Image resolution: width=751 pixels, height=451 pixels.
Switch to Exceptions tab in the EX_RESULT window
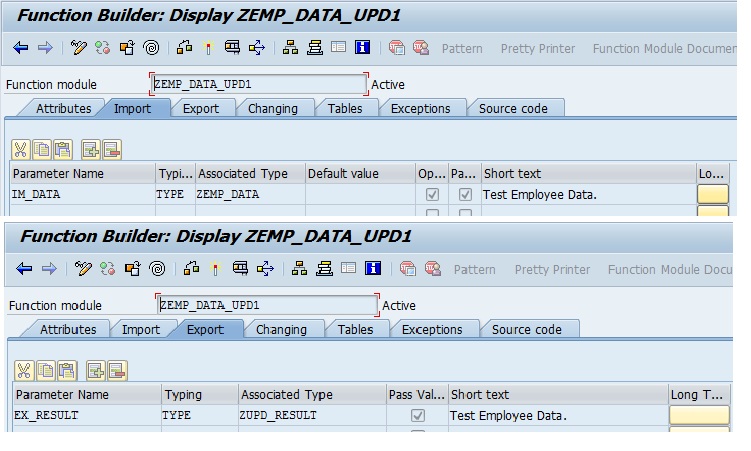pos(432,329)
